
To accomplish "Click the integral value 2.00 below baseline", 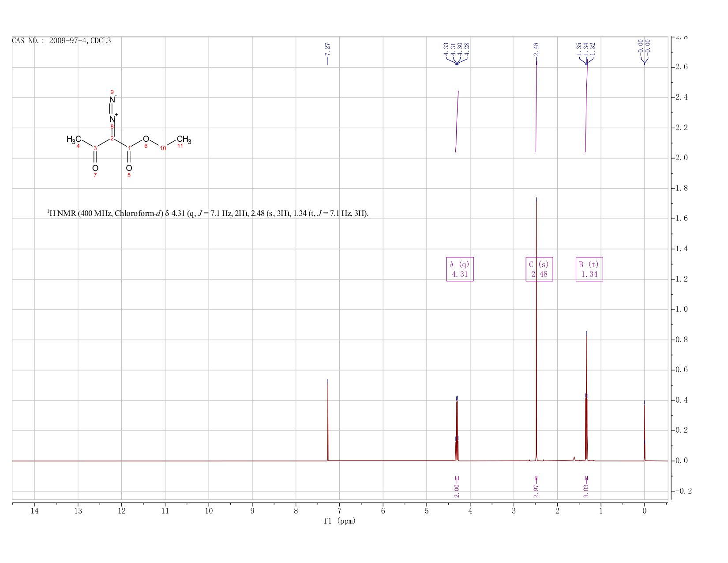I will (x=457, y=491).
